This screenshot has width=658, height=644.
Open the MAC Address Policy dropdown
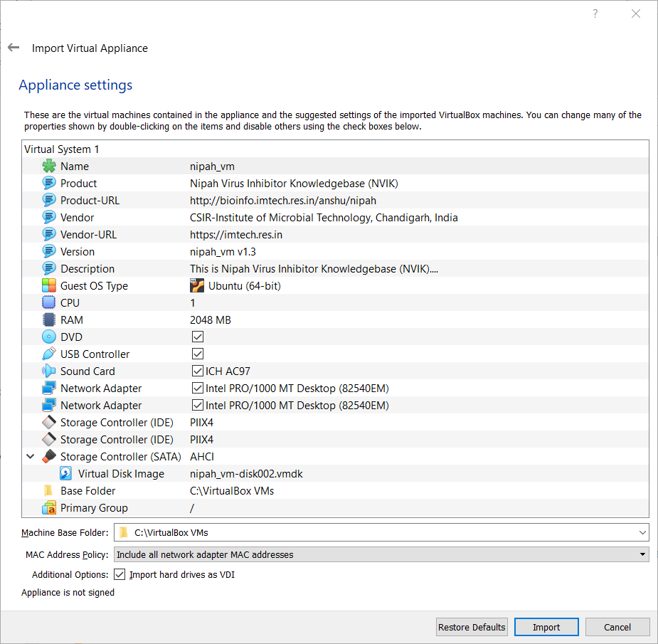click(x=642, y=554)
